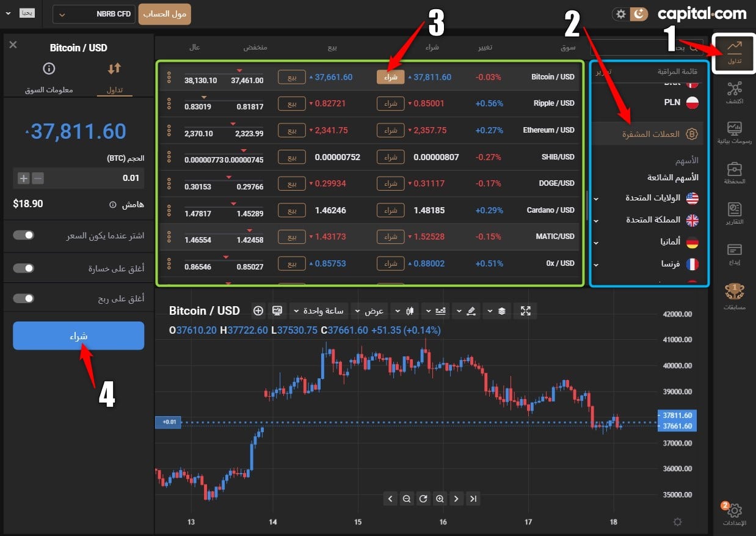The height and width of the screenshot is (536, 756).
Task: Add a comparison with the chart plus icon
Action: pyautogui.click(x=258, y=310)
